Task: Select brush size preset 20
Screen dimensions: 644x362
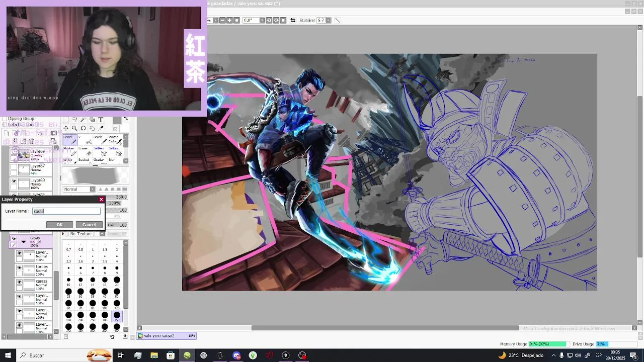Action: (x=117, y=282)
